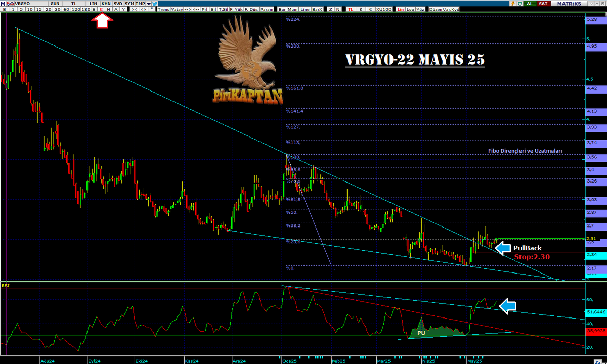
Task: Select the Lin linear scale
Action: [x=401, y=10]
